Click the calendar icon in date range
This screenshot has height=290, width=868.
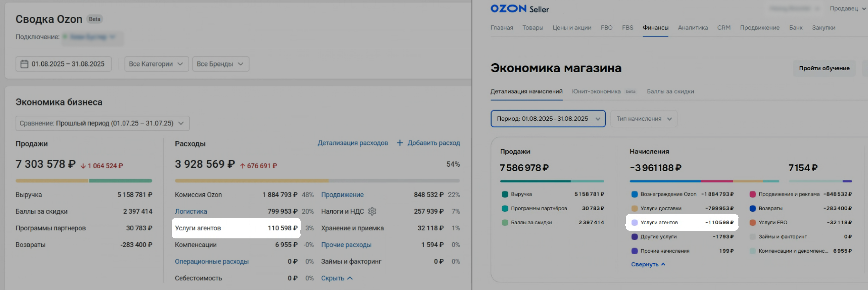pyautogui.click(x=24, y=64)
